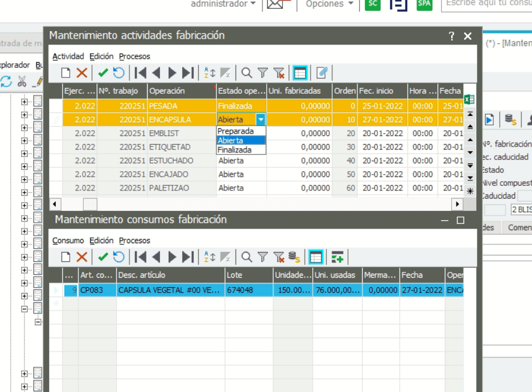
Task: Sort by the Lote column header
Action: [x=248, y=275]
